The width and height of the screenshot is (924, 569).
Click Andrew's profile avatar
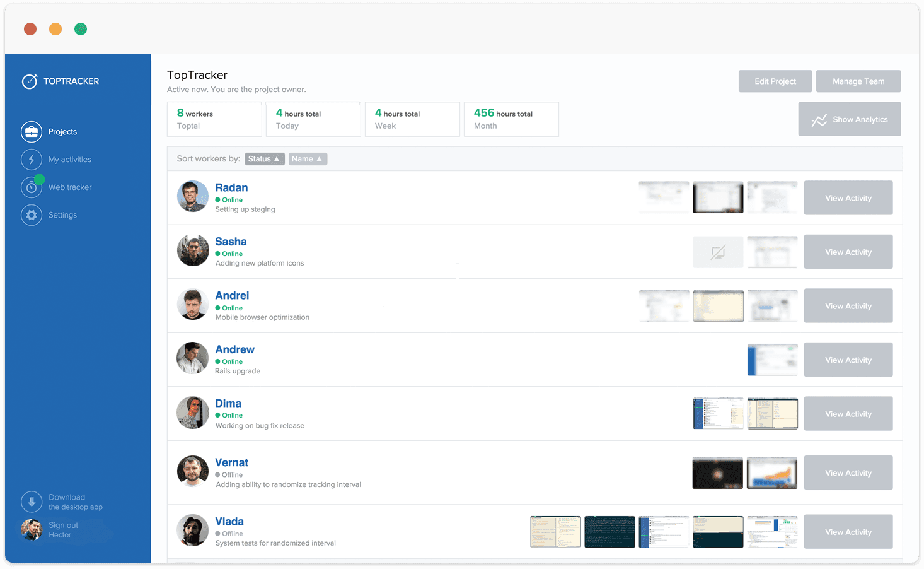point(192,358)
